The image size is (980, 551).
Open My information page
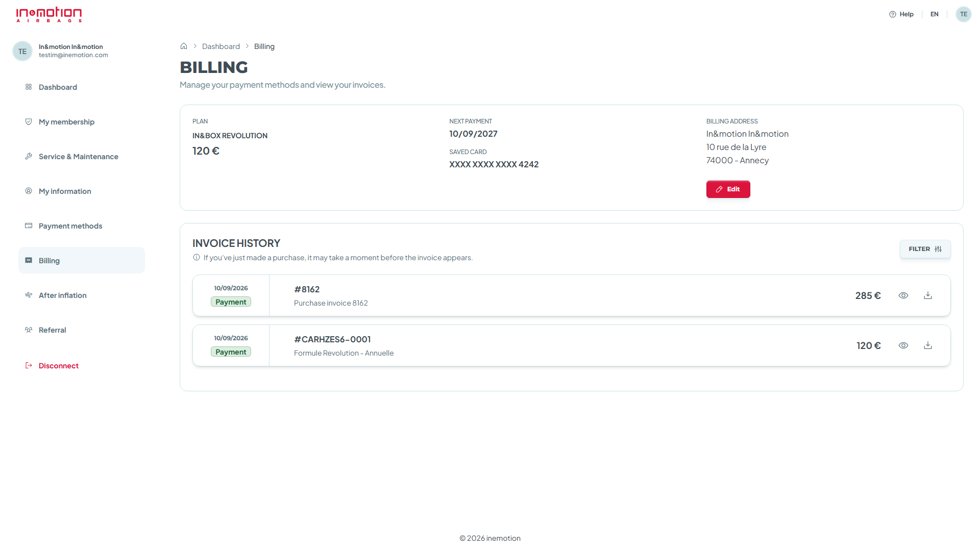point(82,191)
